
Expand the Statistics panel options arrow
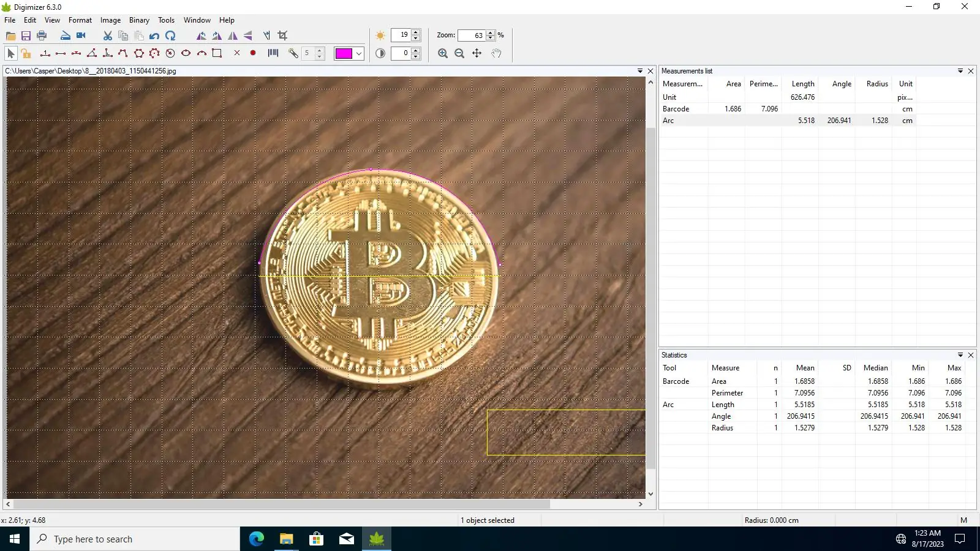960,355
